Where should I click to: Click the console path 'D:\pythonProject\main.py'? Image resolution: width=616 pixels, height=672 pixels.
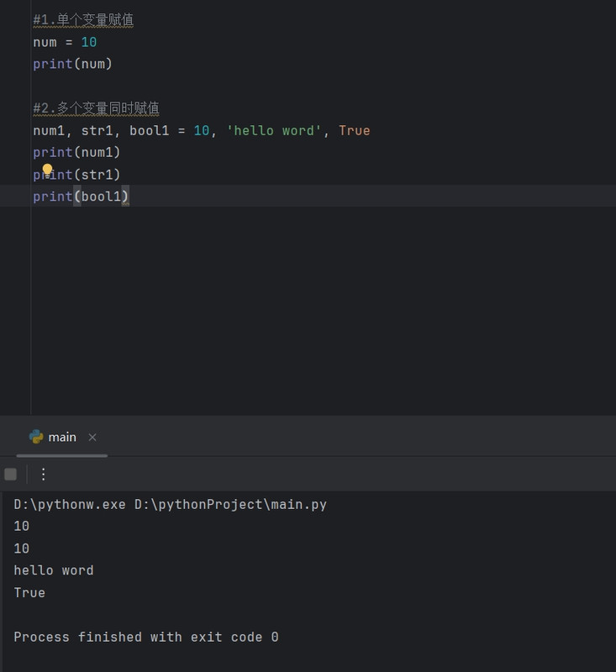pos(230,505)
